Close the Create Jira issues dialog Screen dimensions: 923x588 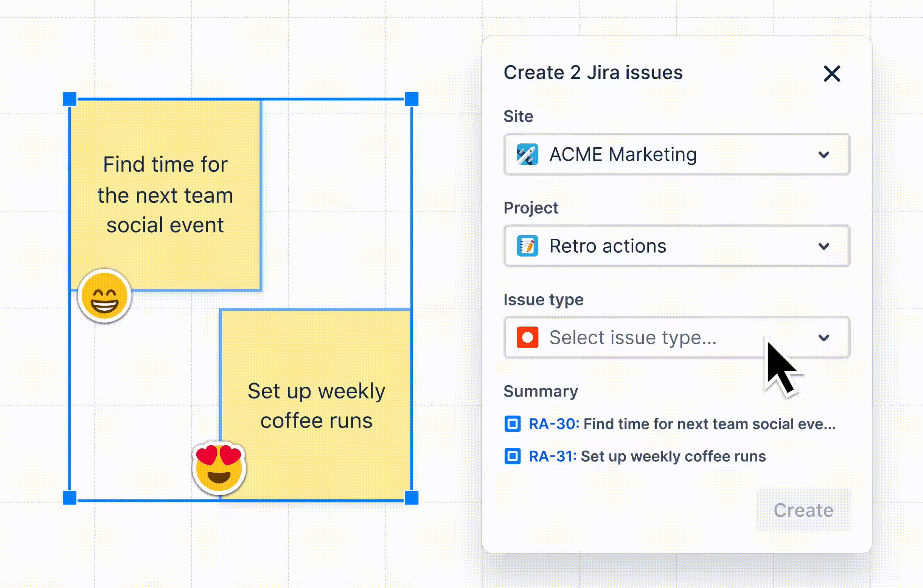click(x=832, y=73)
